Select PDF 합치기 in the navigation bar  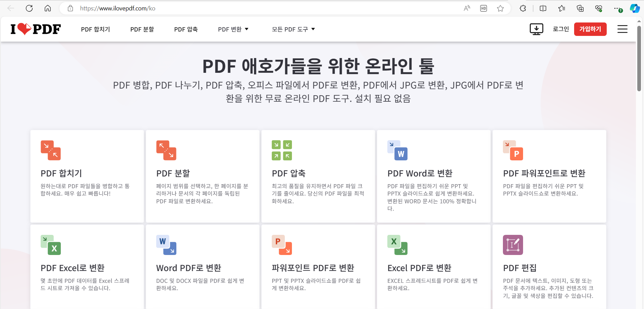[95, 29]
